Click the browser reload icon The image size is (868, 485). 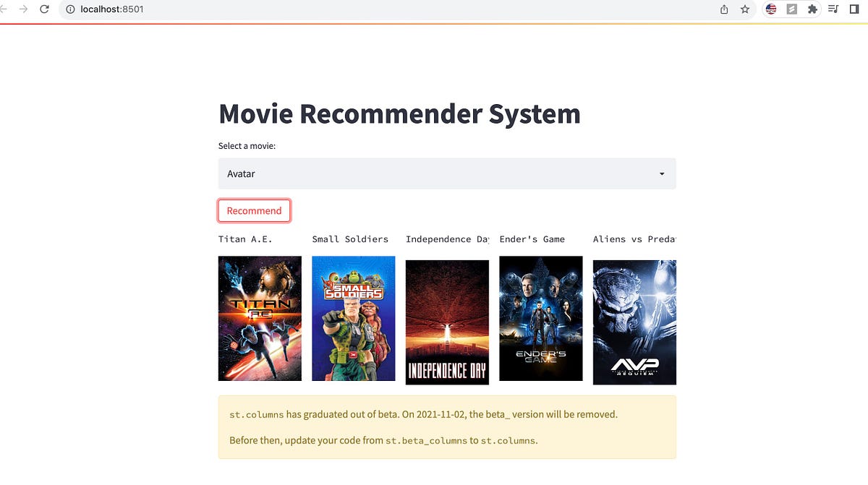[45, 9]
